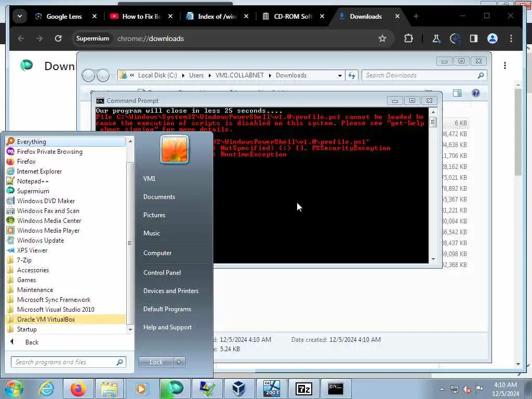Open the 2003 taskbar application icon

(x=271, y=389)
